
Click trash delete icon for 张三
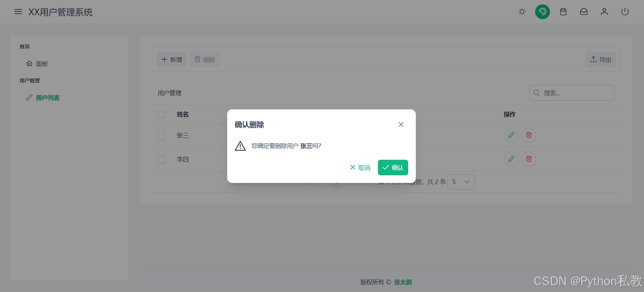[529, 135]
